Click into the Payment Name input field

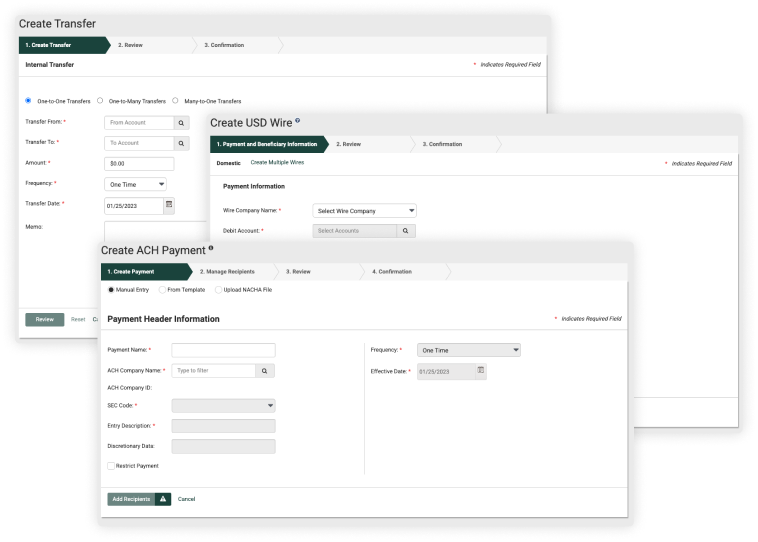coord(223,351)
